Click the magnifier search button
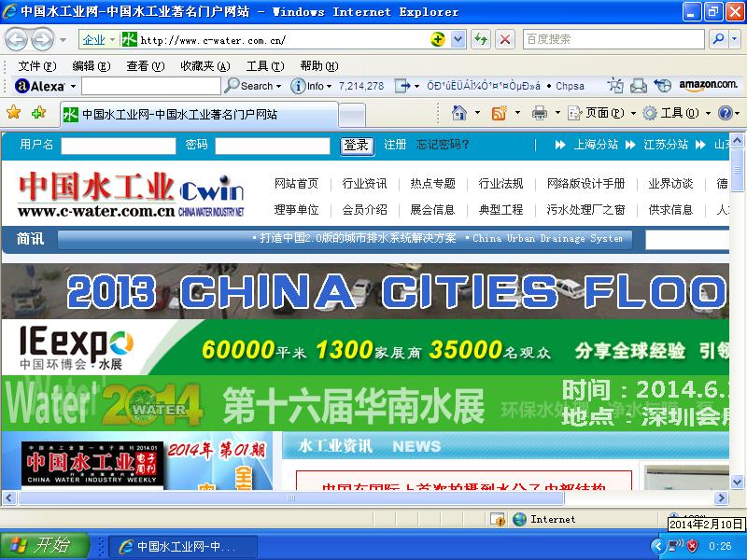 click(718, 39)
